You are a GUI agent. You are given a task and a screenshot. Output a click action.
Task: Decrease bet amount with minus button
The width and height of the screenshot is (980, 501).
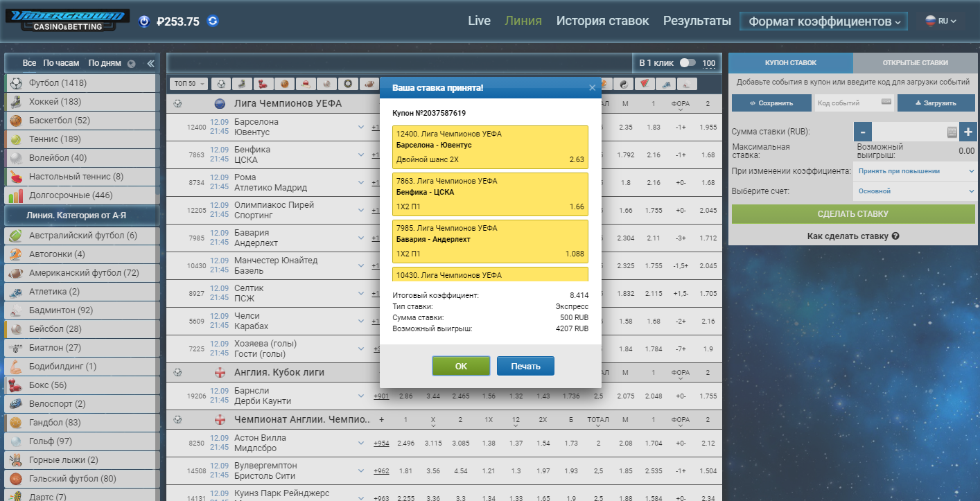pyautogui.click(x=863, y=132)
